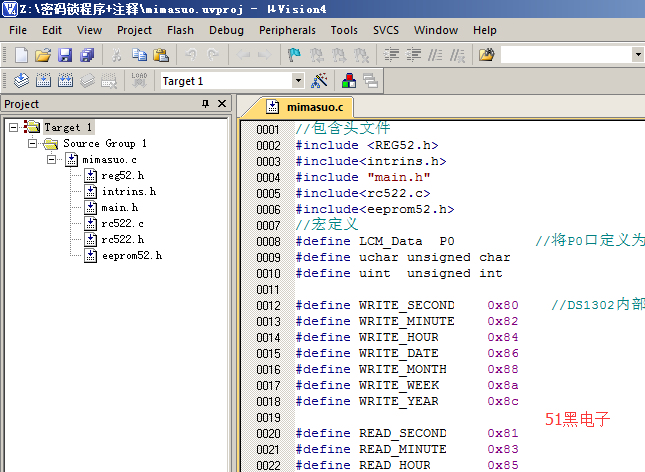The height and width of the screenshot is (472, 645).
Task: Open Manage Components colored blocks icon
Action: [x=349, y=81]
